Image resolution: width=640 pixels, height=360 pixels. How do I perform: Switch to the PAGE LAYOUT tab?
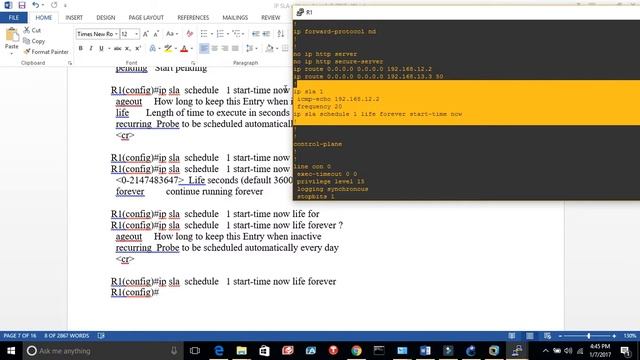[x=146, y=18]
